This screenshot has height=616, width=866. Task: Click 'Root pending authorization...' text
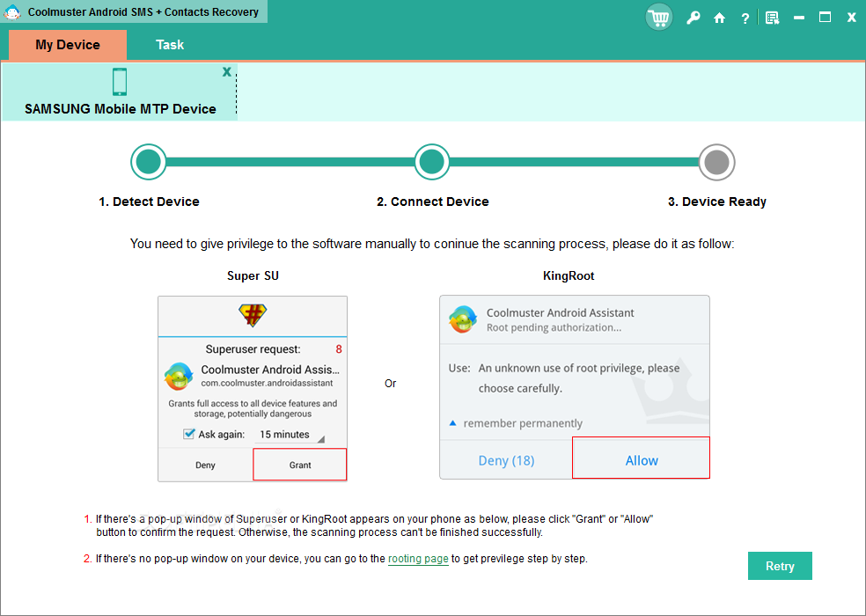[x=554, y=327]
